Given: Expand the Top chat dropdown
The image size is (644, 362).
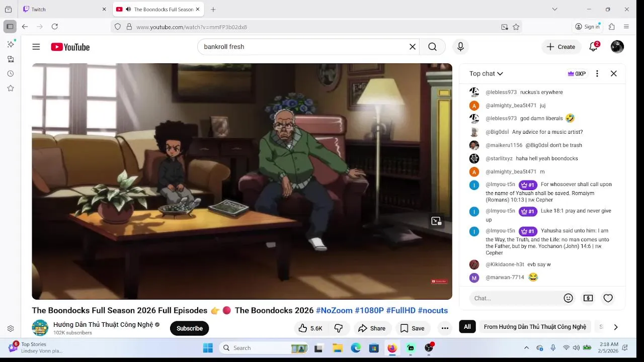Looking at the screenshot, I should pyautogui.click(x=486, y=73).
